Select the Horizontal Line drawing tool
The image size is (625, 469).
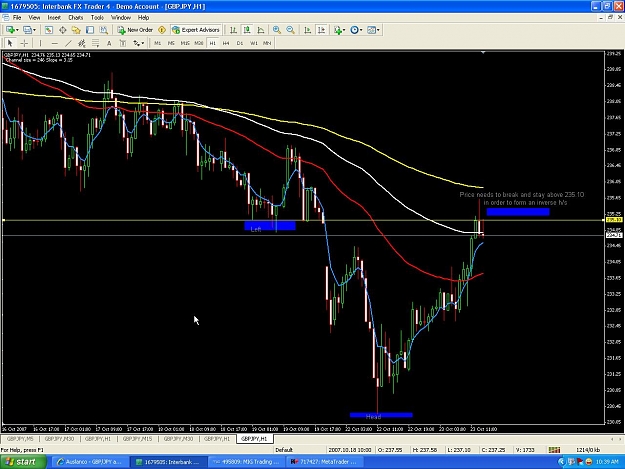coord(55,43)
